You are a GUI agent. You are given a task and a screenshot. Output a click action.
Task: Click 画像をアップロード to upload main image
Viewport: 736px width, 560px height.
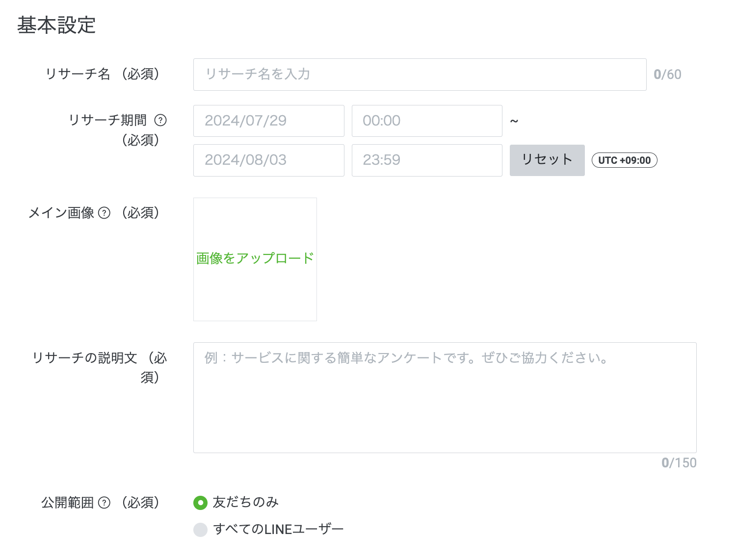255,258
